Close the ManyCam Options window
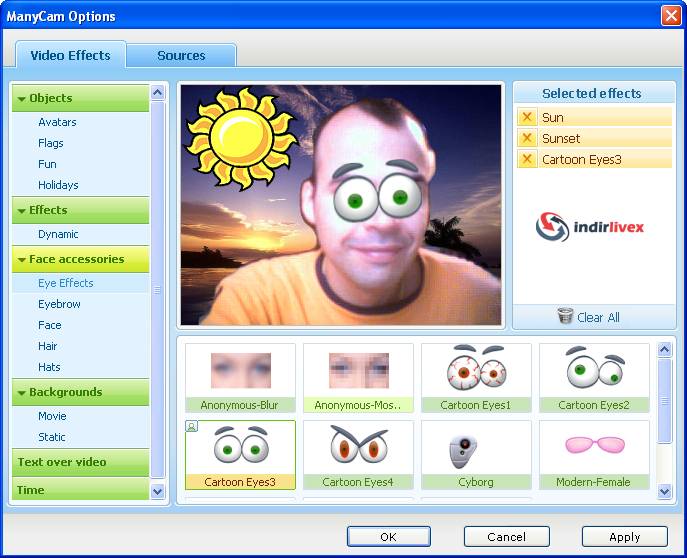Image resolution: width=687 pixels, height=558 pixels. (671, 16)
